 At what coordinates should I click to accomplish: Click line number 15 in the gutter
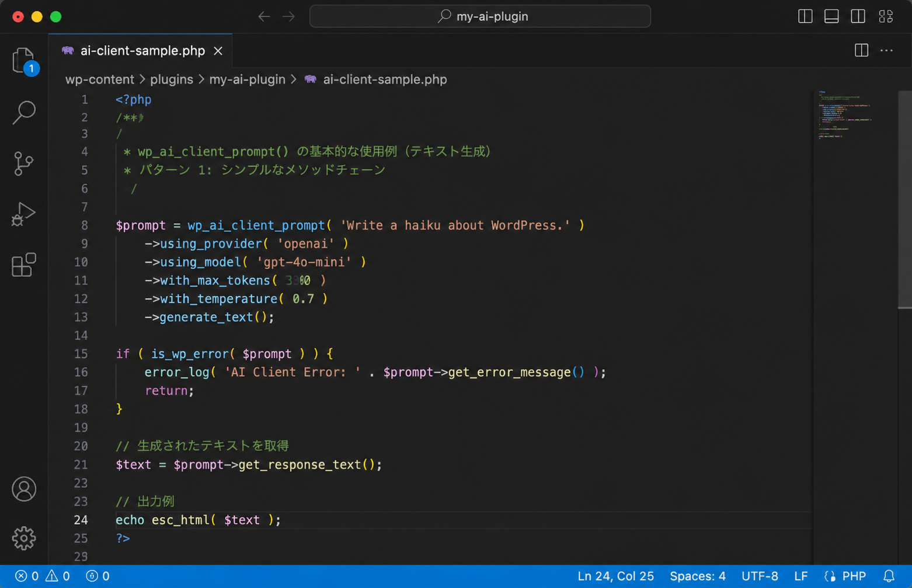click(81, 354)
